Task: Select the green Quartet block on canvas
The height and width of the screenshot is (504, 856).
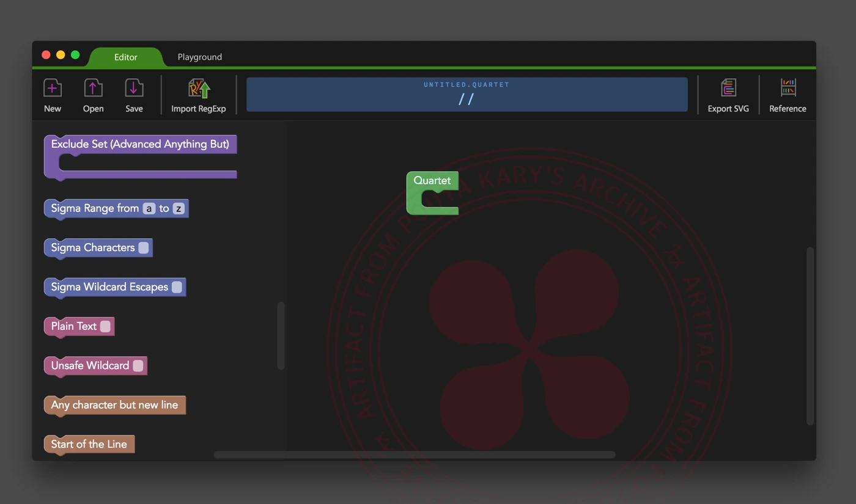Action: [432, 181]
